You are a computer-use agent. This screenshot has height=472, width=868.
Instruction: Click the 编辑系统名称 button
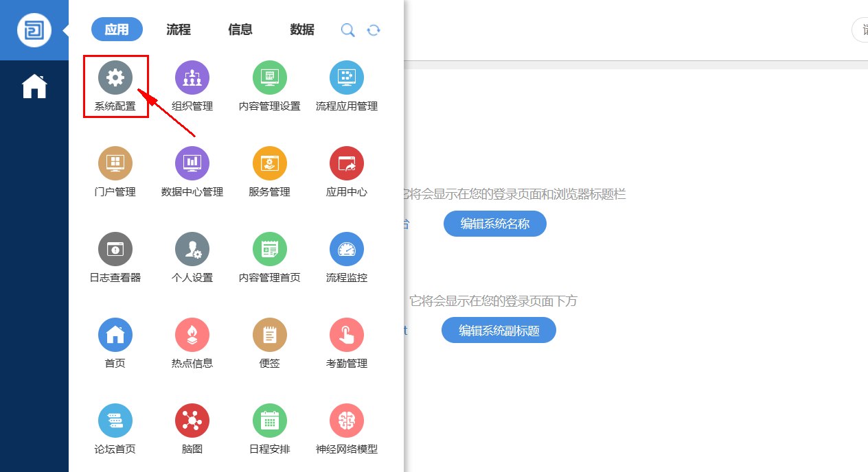tap(494, 224)
